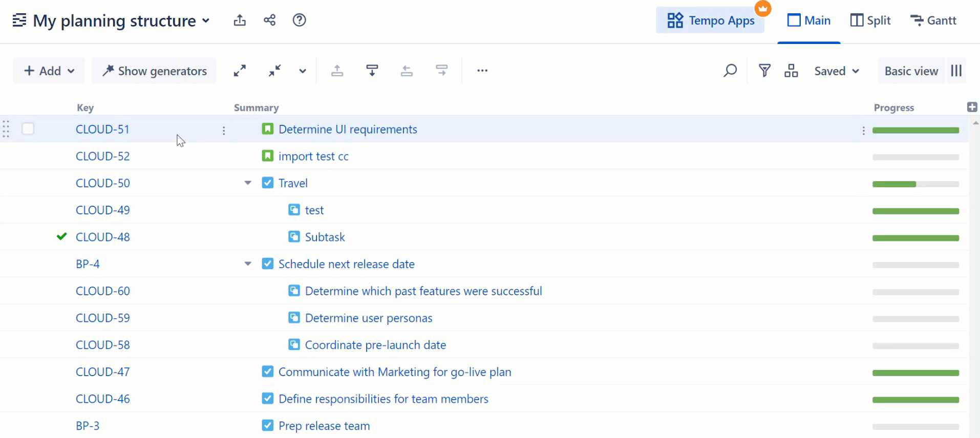
Task: Open the more actions ellipsis menu
Action: (x=482, y=71)
